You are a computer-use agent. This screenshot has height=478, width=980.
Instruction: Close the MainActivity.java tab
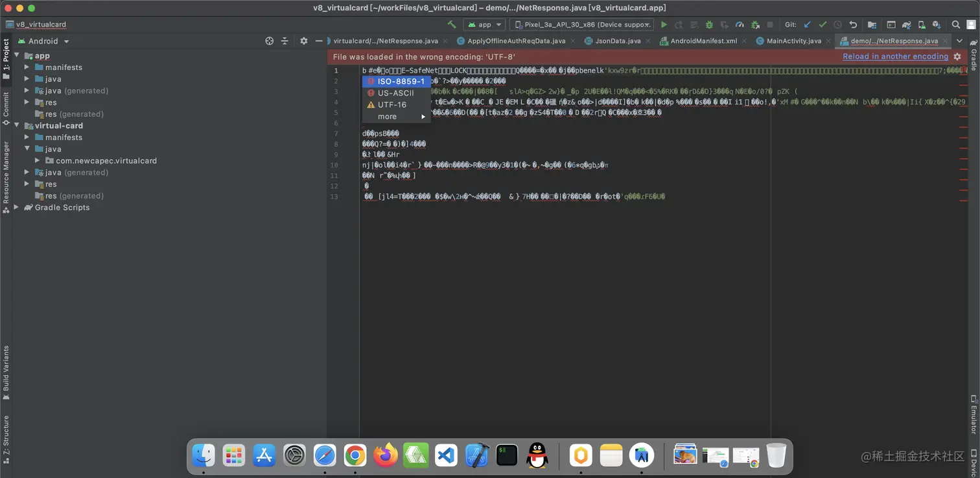[828, 41]
